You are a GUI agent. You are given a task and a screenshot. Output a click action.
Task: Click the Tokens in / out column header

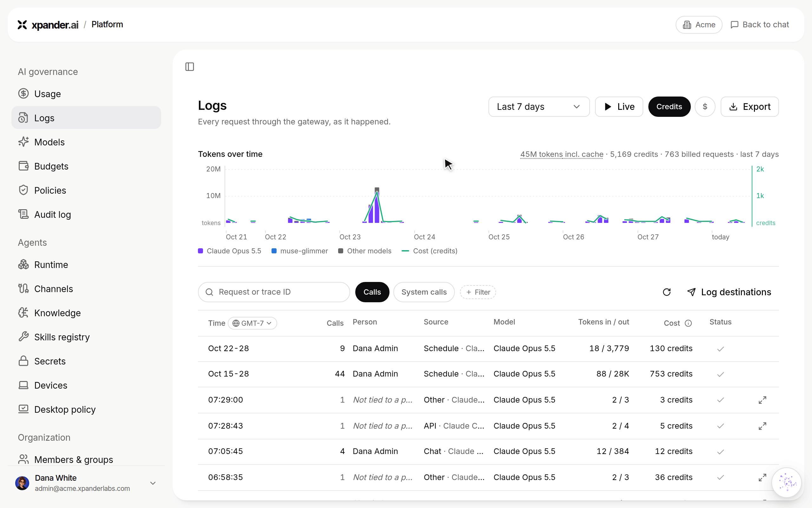pyautogui.click(x=603, y=322)
